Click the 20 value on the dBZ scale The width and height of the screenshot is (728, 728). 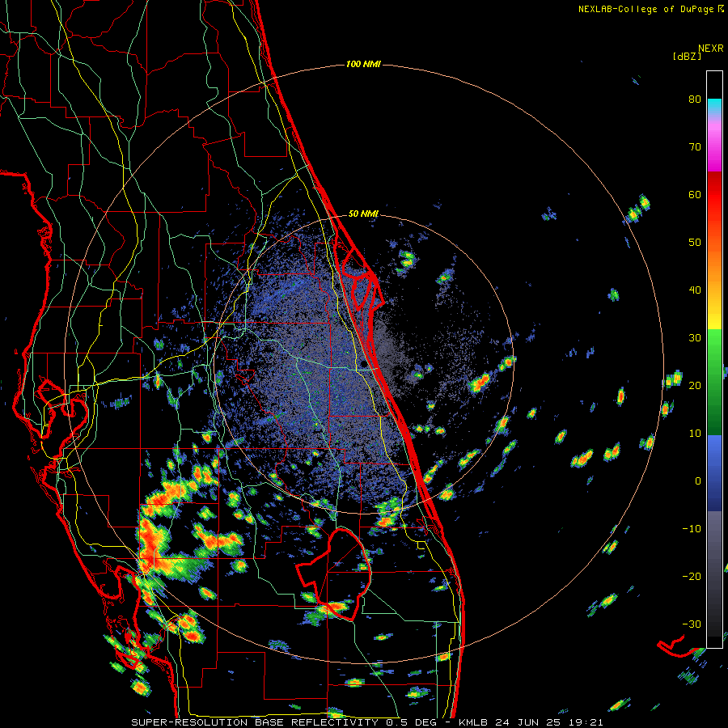coord(695,385)
